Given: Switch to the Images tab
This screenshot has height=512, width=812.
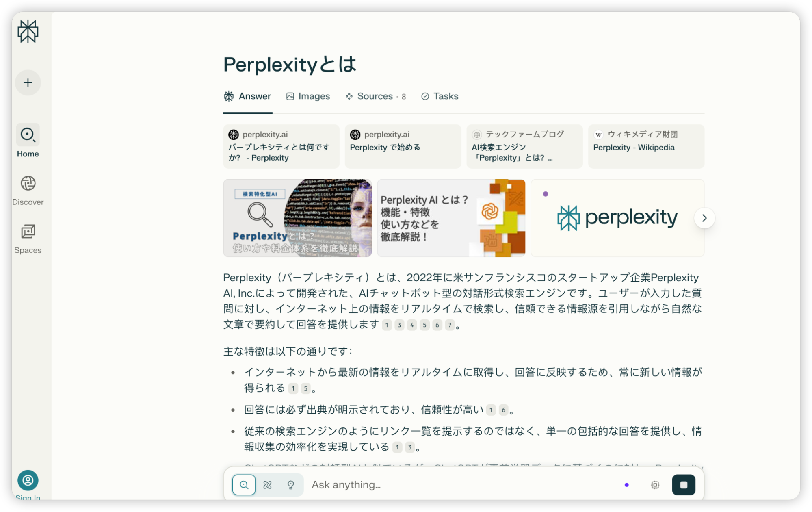Looking at the screenshot, I should click(308, 96).
